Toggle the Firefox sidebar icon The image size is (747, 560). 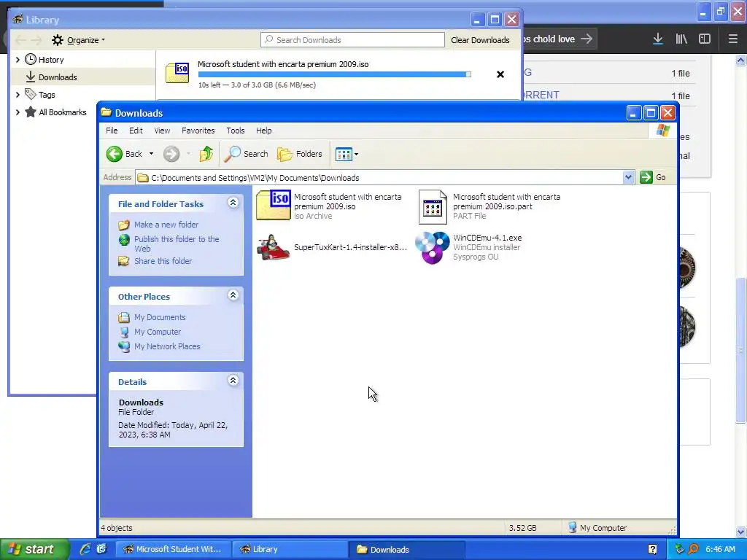(x=705, y=39)
